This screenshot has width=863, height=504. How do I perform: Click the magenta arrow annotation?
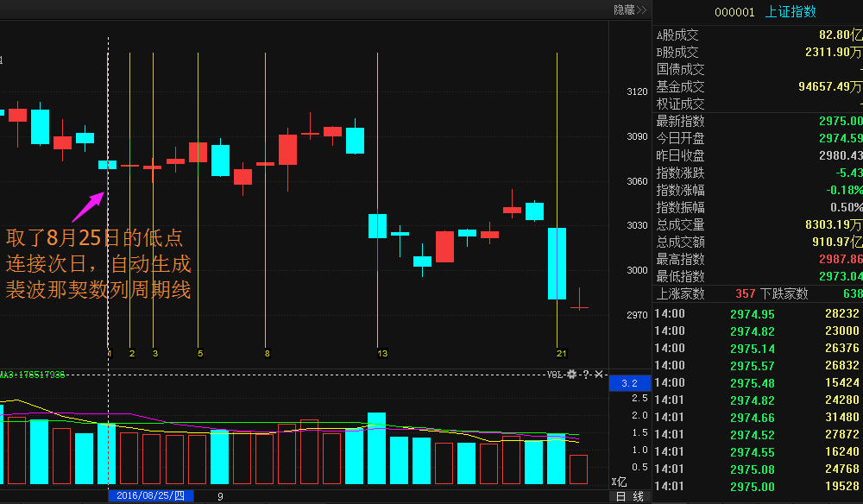tap(89, 206)
